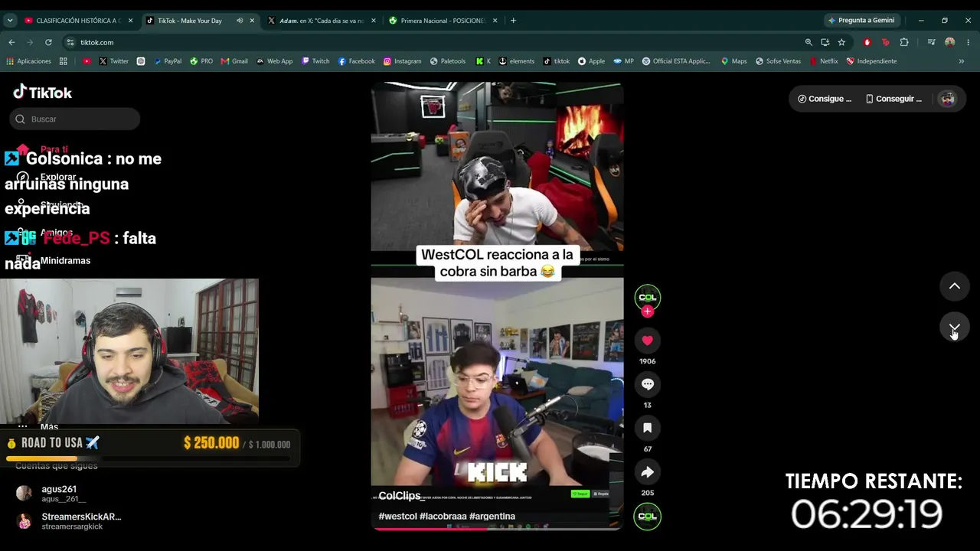Screen dimensions: 980x551
Task: Click hashtag #westcol
Action: 397,517
